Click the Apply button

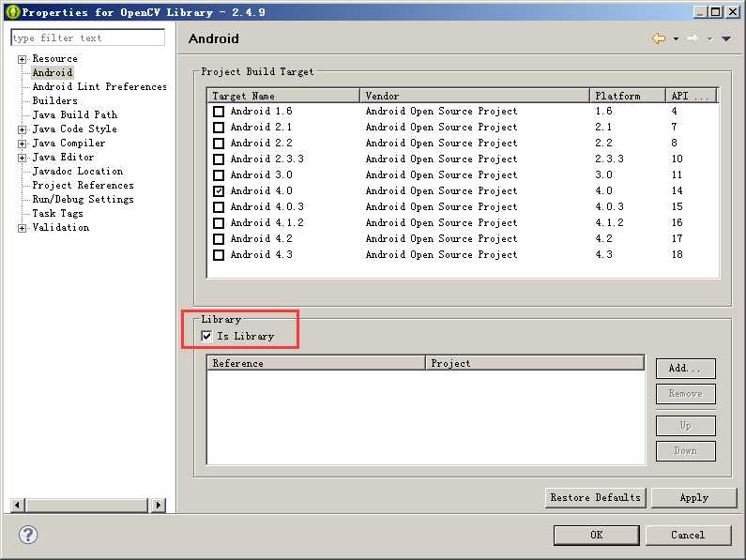[x=694, y=498]
